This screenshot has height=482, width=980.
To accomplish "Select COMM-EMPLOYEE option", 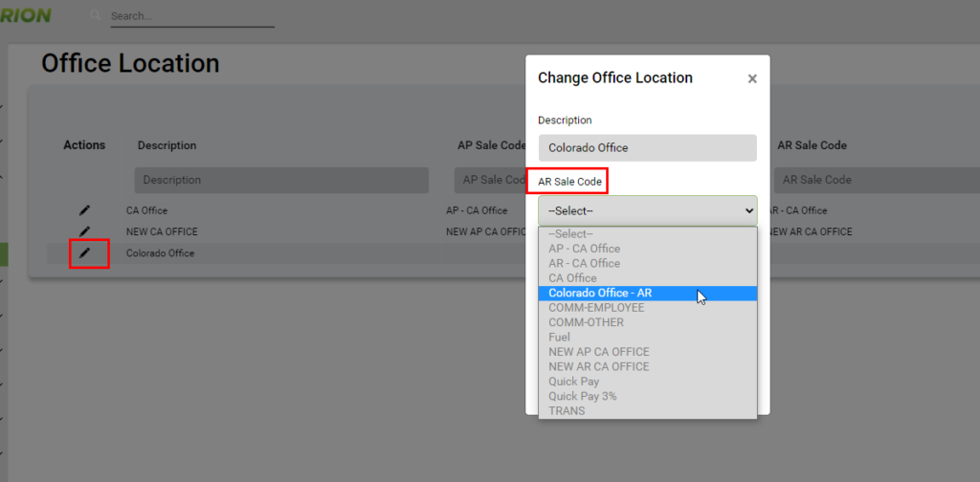I will [x=648, y=308].
